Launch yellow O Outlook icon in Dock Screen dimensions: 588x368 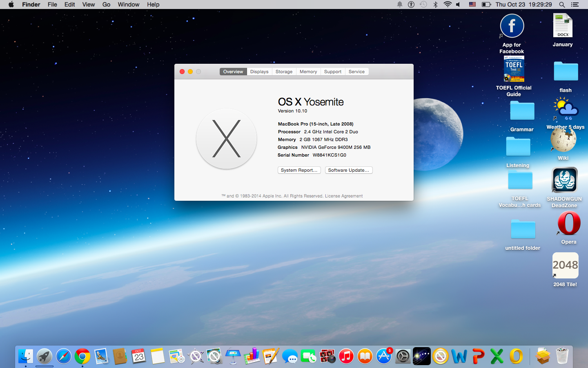(x=516, y=357)
